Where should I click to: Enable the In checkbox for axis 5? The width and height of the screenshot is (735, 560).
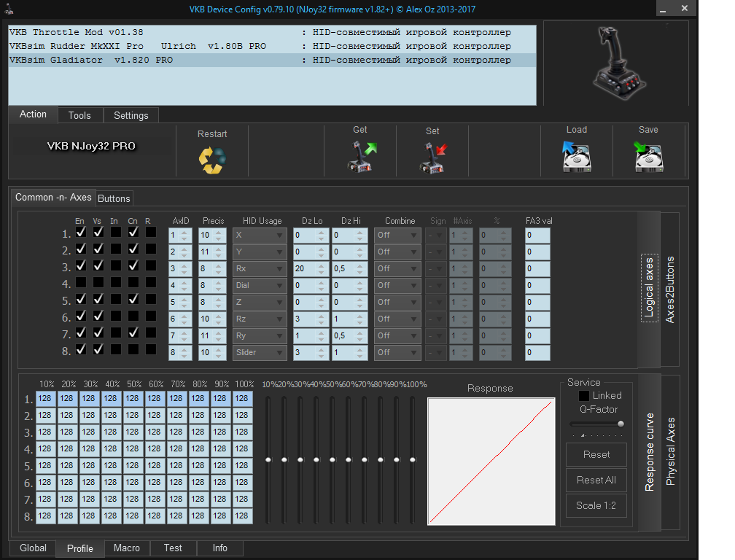click(116, 299)
